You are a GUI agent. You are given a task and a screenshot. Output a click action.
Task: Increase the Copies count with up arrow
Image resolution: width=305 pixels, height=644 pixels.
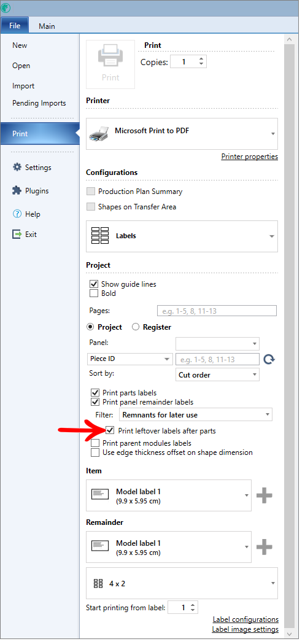[201, 59]
